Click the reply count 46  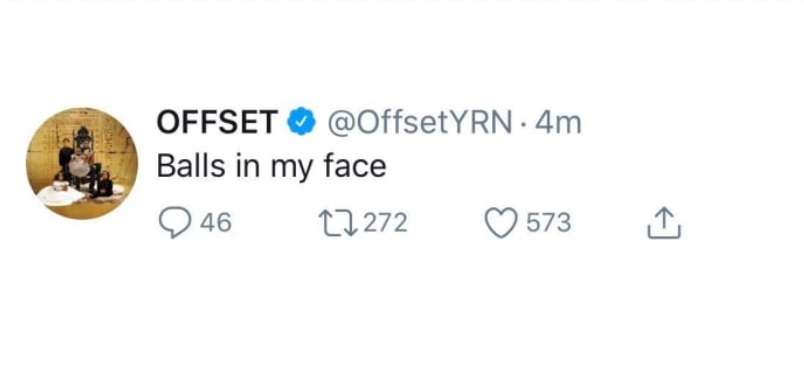point(216,223)
